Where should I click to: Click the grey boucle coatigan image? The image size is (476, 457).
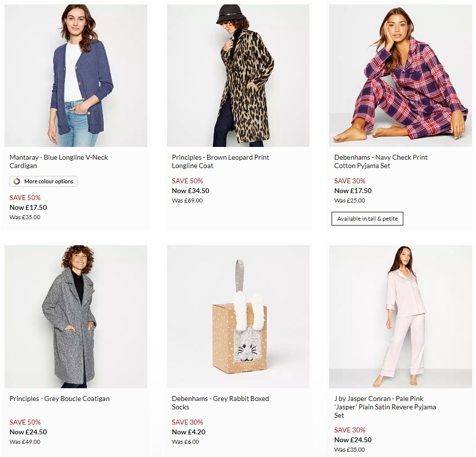76,316
